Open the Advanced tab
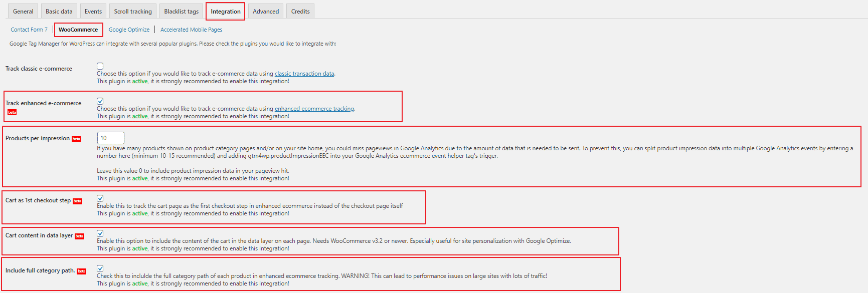The height and width of the screenshot is (293, 868). pyautogui.click(x=266, y=12)
